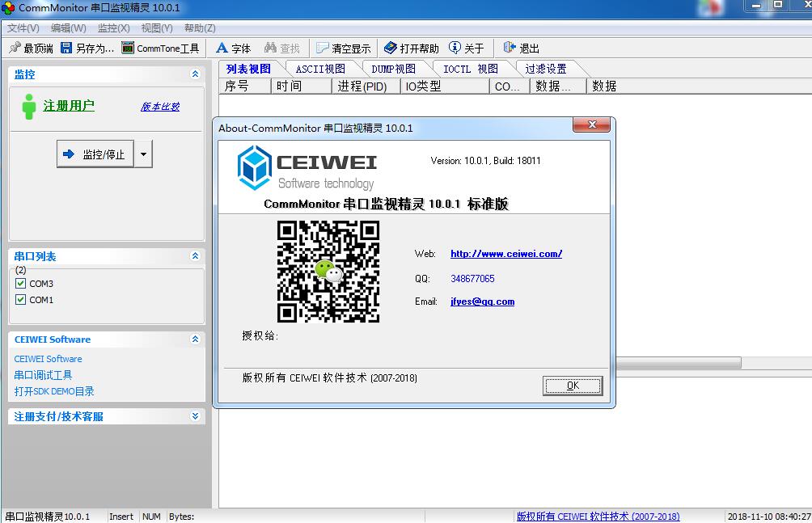This screenshot has height=523, width=812.
Task: Click the save-as disk icon 另存为
Action: point(66,49)
